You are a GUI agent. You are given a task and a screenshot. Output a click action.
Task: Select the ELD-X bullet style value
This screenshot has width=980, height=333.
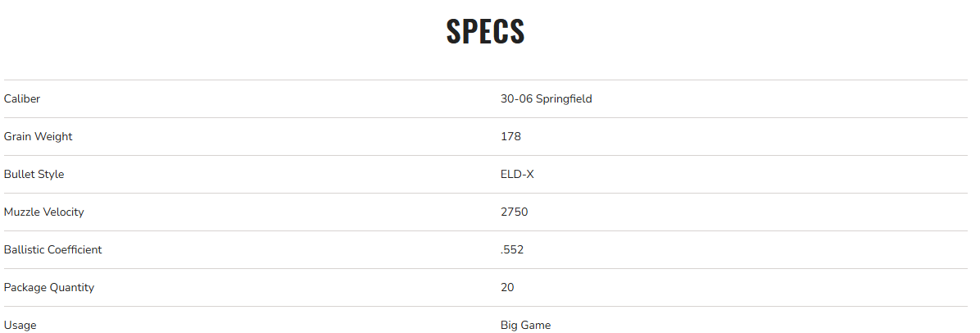pos(517,175)
